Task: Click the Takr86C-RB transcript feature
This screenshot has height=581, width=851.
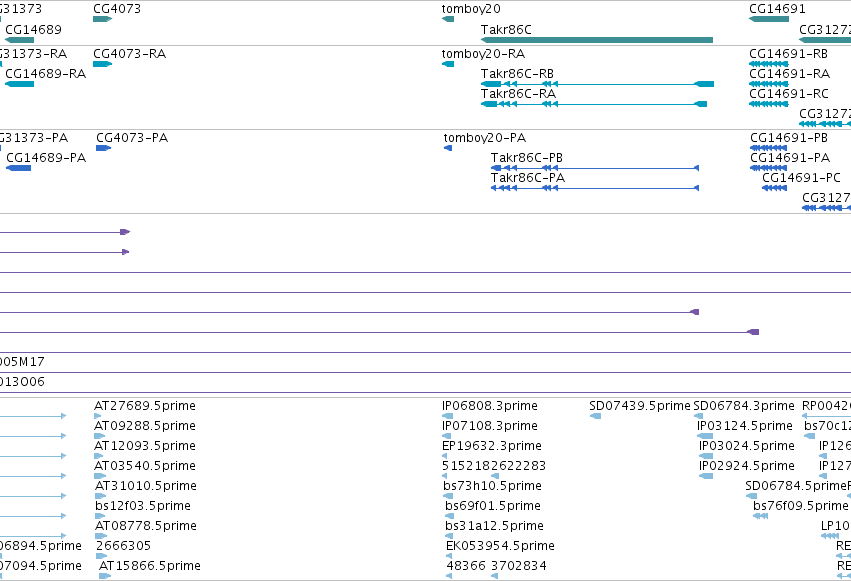Action: click(x=597, y=84)
